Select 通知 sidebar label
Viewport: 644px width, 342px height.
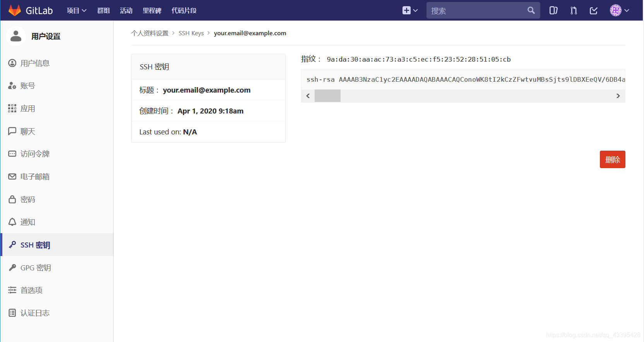(x=28, y=222)
